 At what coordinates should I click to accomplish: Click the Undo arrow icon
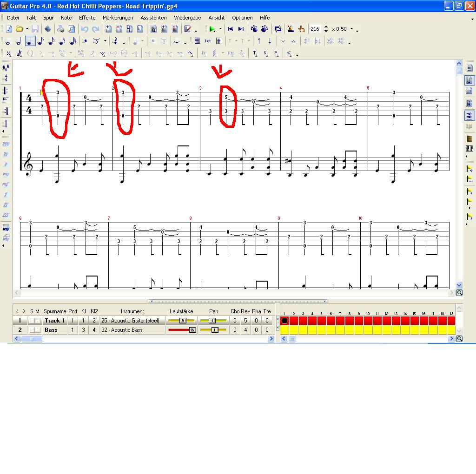coord(85,29)
